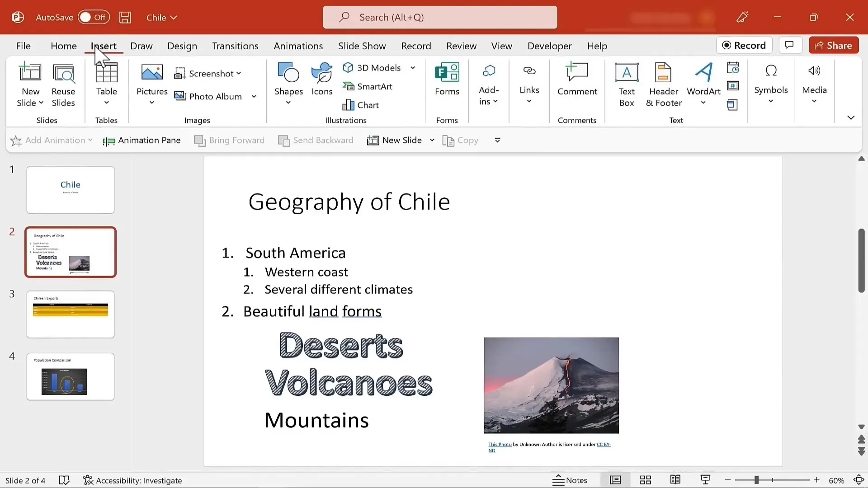Expand the Screenshot dropdown arrow
Viewport: 868px width, 488px height.
click(x=239, y=73)
